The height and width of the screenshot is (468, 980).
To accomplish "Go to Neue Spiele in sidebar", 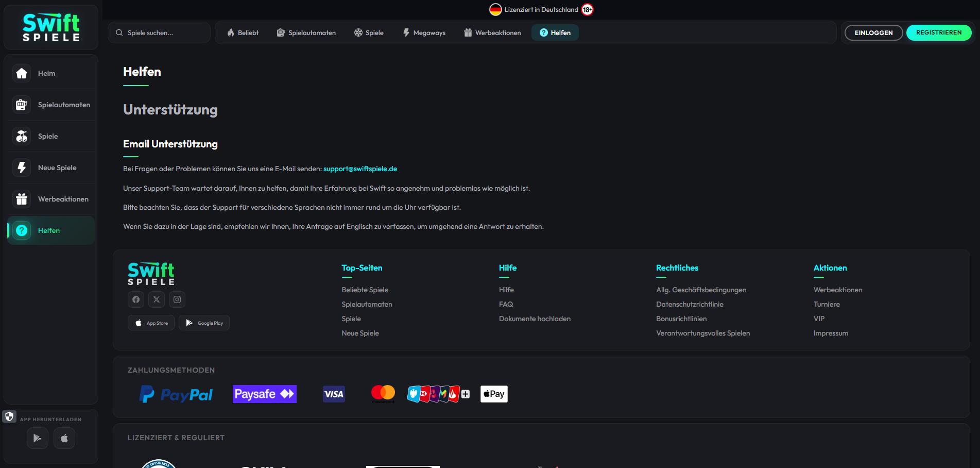I will 51,168.
